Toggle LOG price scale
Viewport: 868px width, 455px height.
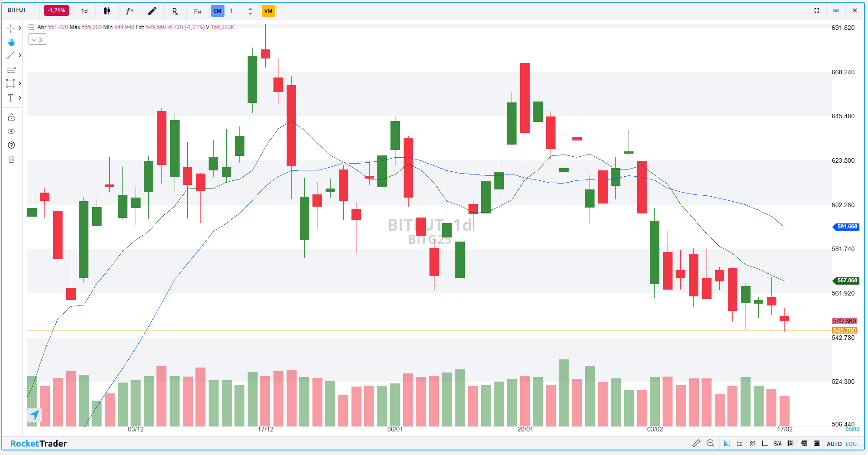[x=851, y=444]
